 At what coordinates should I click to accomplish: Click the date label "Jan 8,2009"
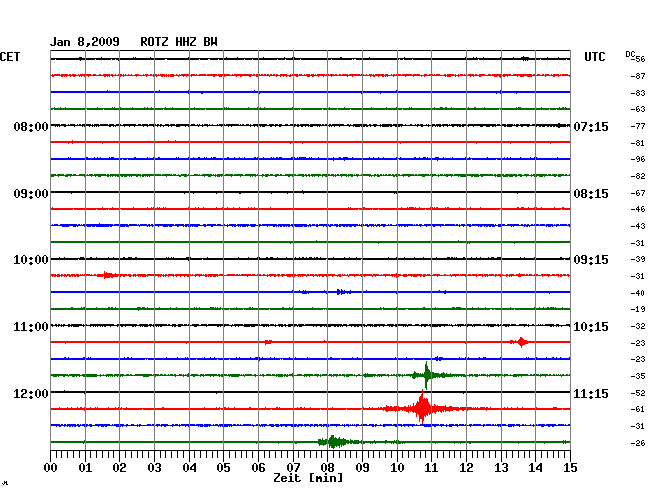click(85, 42)
